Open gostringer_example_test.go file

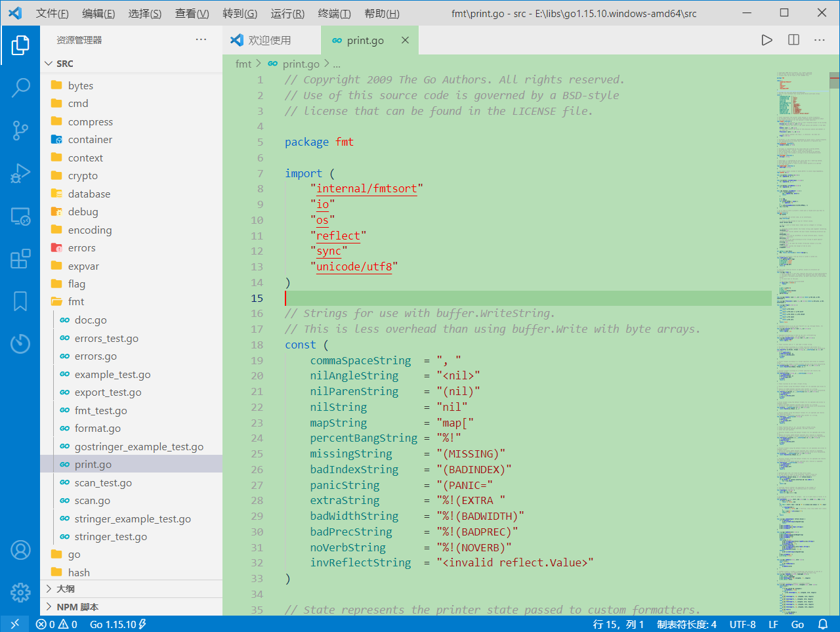131,447
